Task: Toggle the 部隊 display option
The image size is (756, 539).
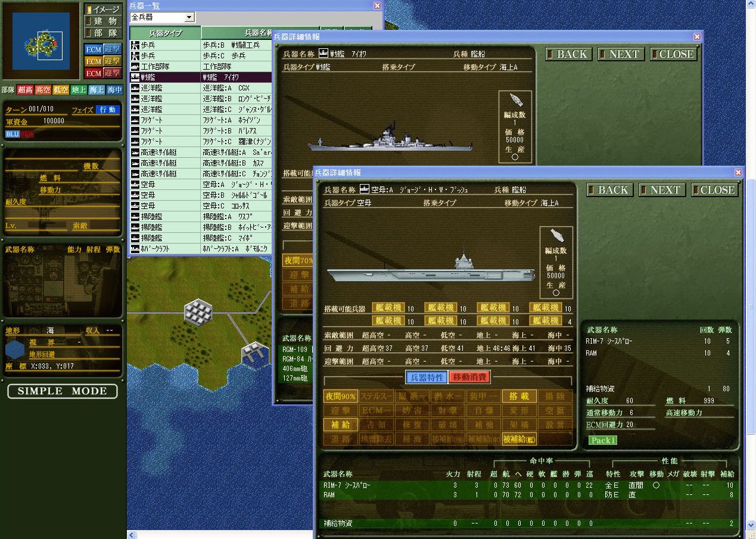Action: pyautogui.click(x=103, y=33)
